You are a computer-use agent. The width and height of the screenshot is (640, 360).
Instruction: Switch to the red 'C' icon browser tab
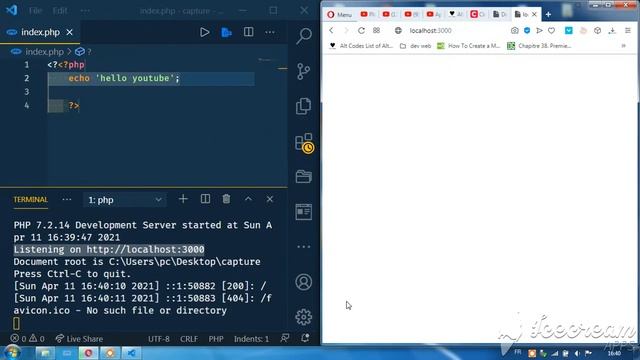point(477,14)
